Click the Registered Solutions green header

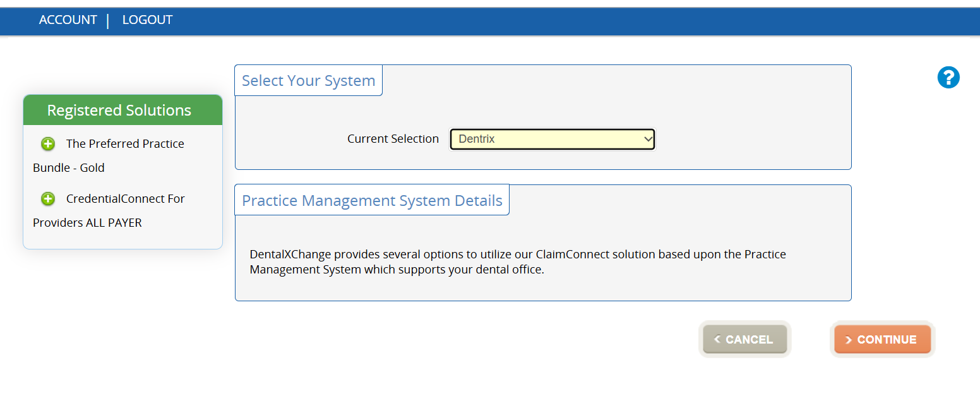(x=119, y=111)
